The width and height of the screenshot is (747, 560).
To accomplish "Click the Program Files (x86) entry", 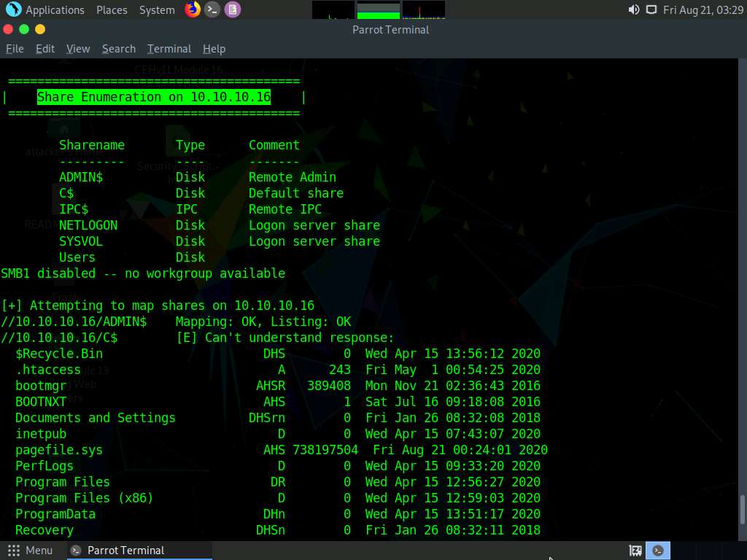I will tap(85, 498).
